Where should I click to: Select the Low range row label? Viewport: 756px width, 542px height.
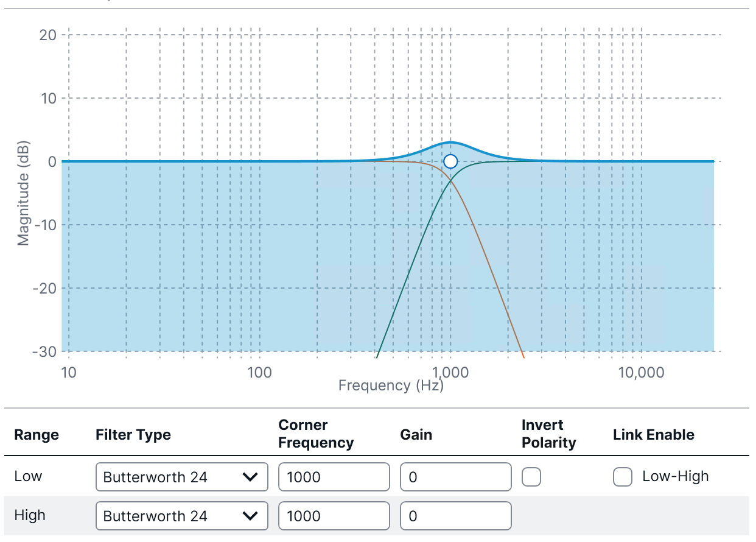click(28, 476)
